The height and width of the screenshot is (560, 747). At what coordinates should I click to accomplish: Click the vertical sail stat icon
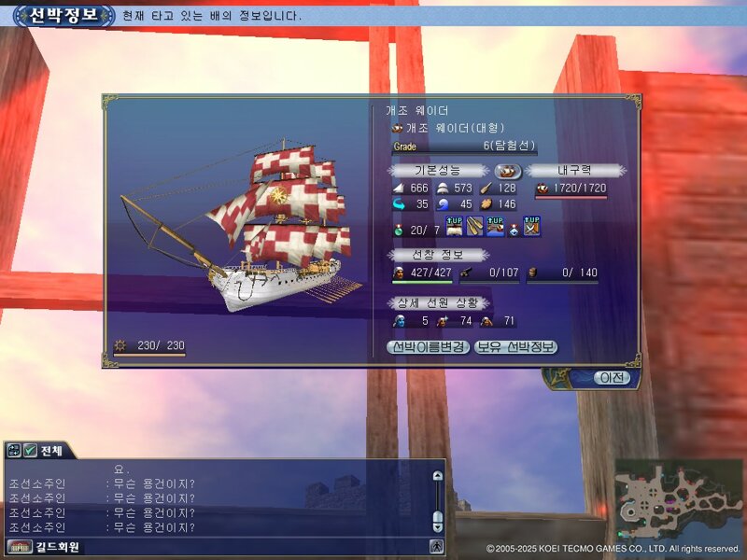pos(399,189)
